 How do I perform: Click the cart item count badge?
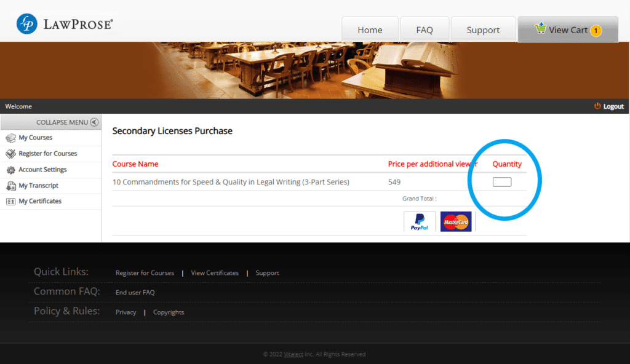point(596,31)
